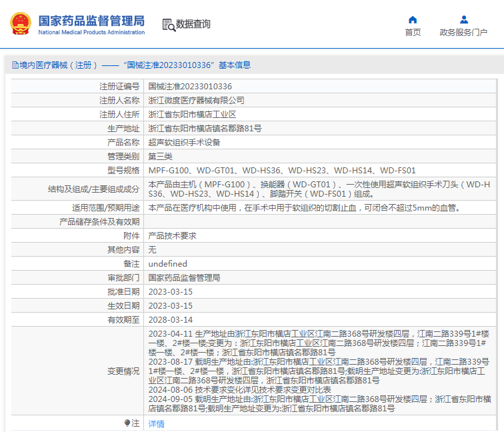The height and width of the screenshot is (432, 504).
Task: Click the 2024-09-05 change record line
Action: [x=319, y=404]
